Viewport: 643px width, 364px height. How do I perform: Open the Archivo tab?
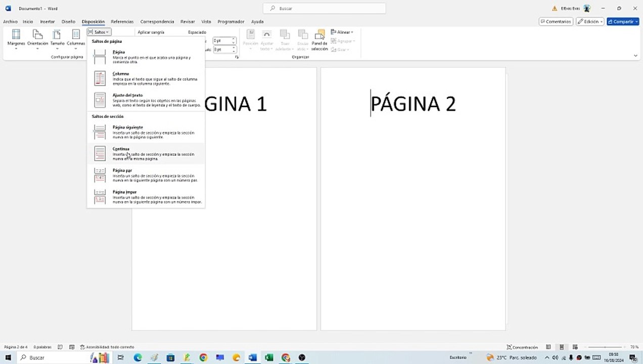coord(10,22)
